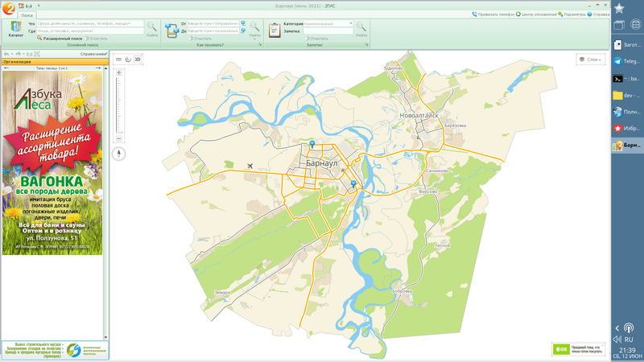Toggle 3D map view
Screen dimensions: 644x362
(138, 60)
